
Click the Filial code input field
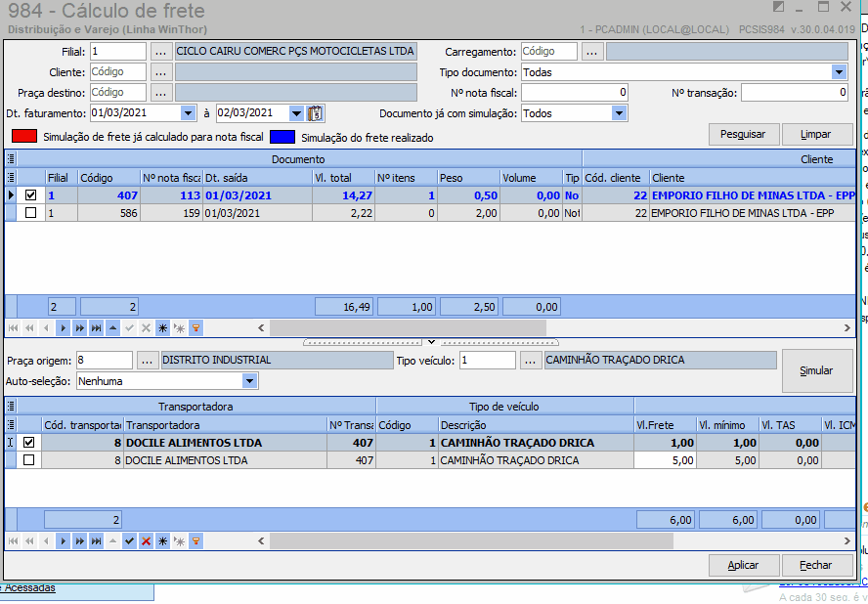118,52
